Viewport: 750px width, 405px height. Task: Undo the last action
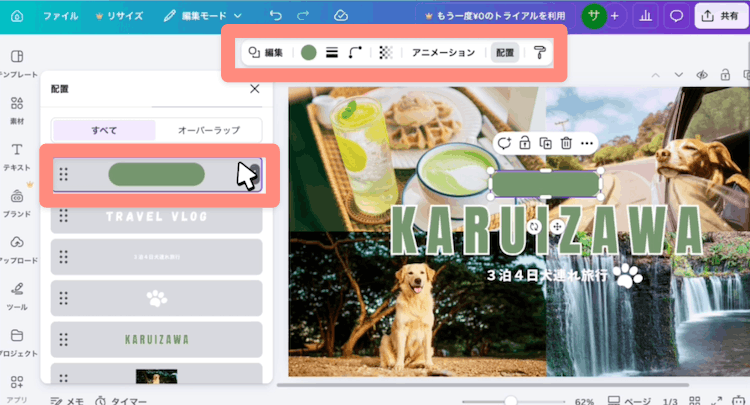[x=276, y=16]
